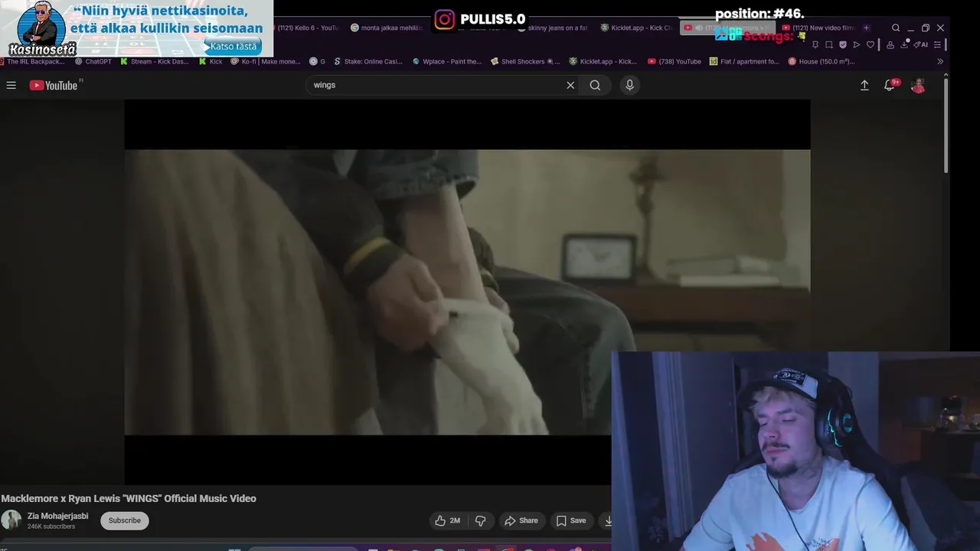Image resolution: width=980 pixels, height=551 pixels.
Task: Expand the bookmarks overflow chevron
Action: coord(940,61)
